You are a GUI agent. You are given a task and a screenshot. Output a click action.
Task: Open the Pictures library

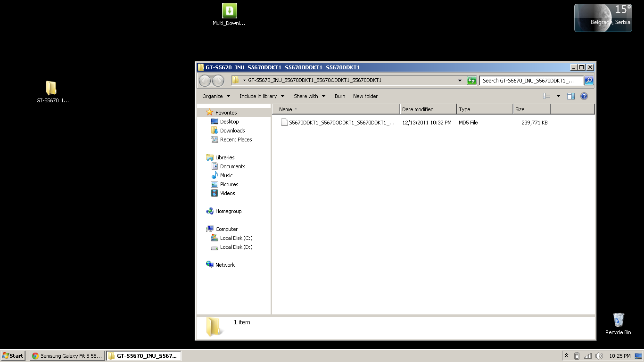pyautogui.click(x=229, y=184)
